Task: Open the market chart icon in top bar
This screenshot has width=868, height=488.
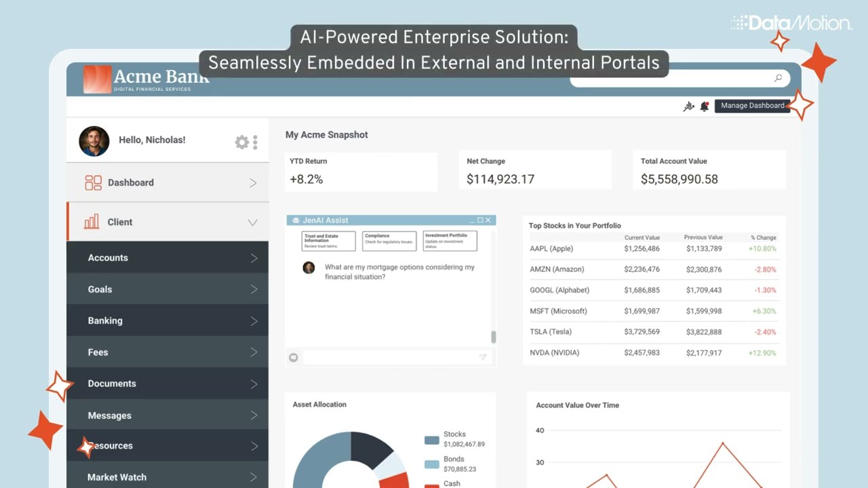Action: pyautogui.click(x=689, y=106)
